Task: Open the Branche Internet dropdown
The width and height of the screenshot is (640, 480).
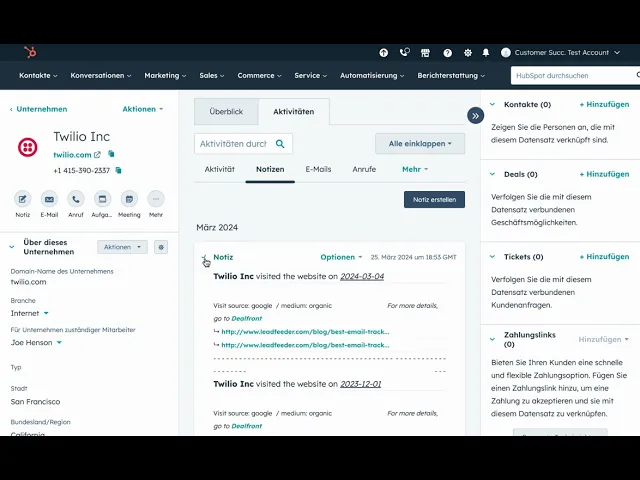Action: [x=29, y=313]
